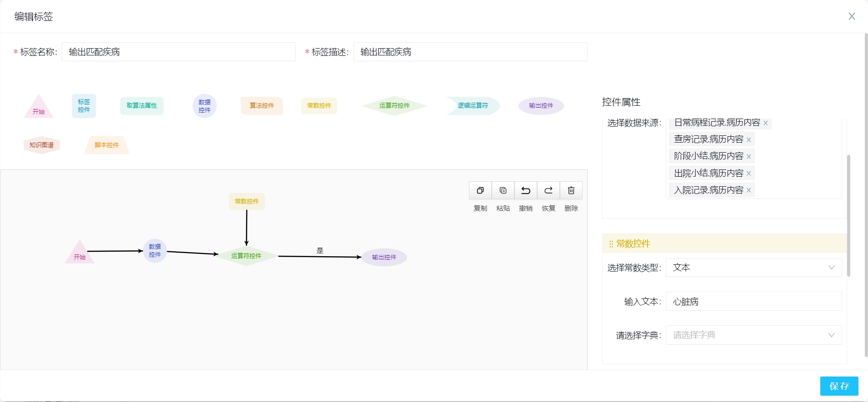Choose the 运算符控件 diamond in the palette
This screenshot has width=868, height=402.
(x=394, y=106)
